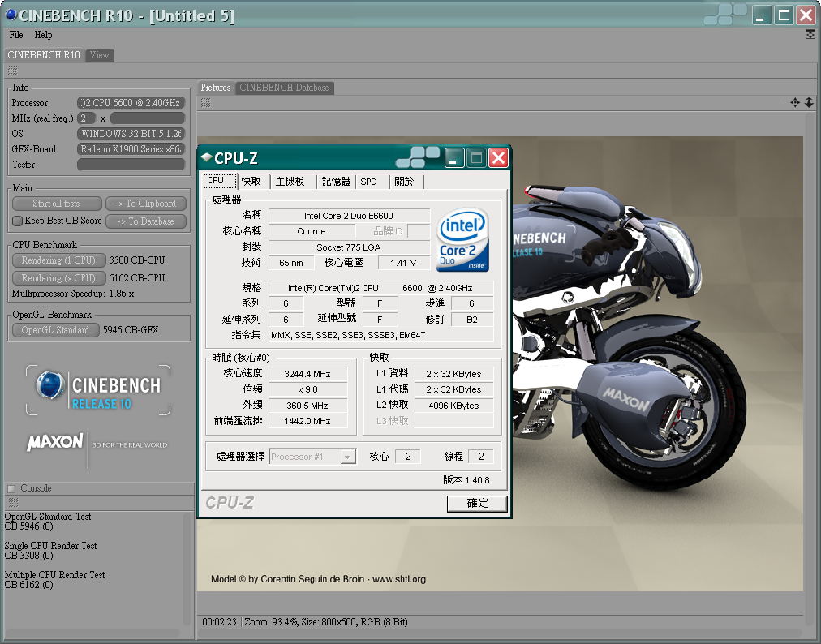
Task: Click the fullscreen icon below the main close button
Action: 810,35
